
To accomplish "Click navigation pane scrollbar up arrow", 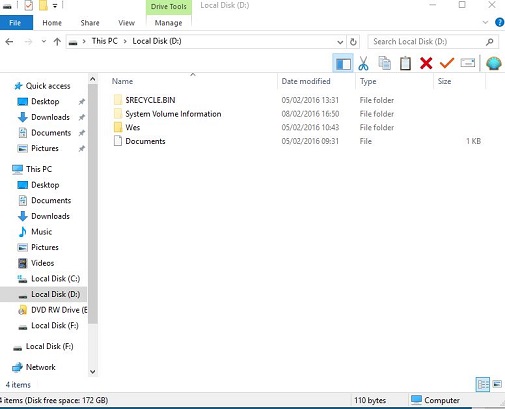I will pyautogui.click(x=93, y=79).
